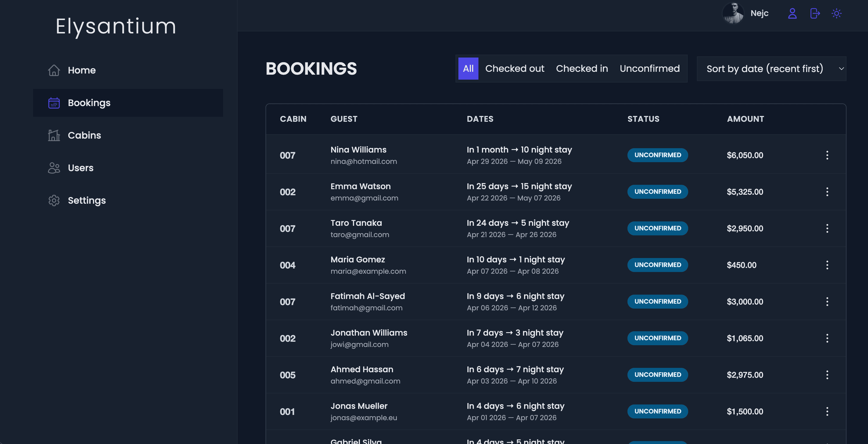Open actions menu for Nina Williams booking
This screenshot has height=444, width=868.
coord(827,155)
